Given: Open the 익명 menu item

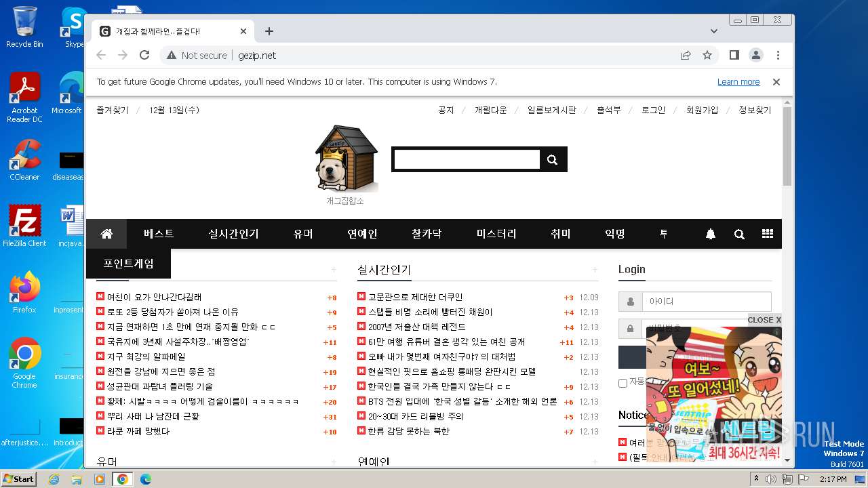Looking at the screenshot, I should tap(615, 234).
